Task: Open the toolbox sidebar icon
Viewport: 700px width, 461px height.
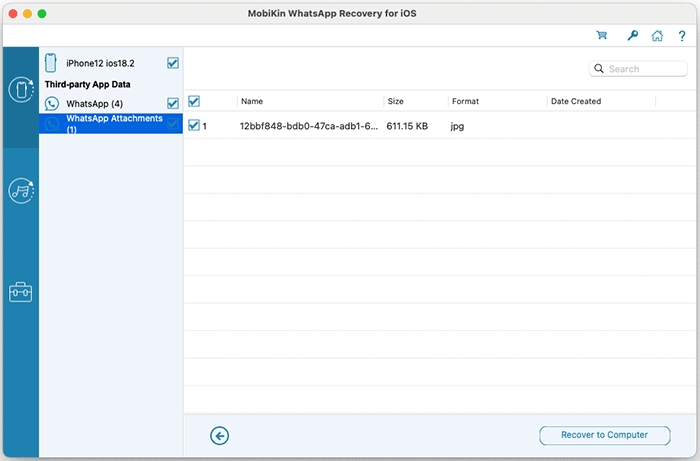Action: click(x=21, y=292)
